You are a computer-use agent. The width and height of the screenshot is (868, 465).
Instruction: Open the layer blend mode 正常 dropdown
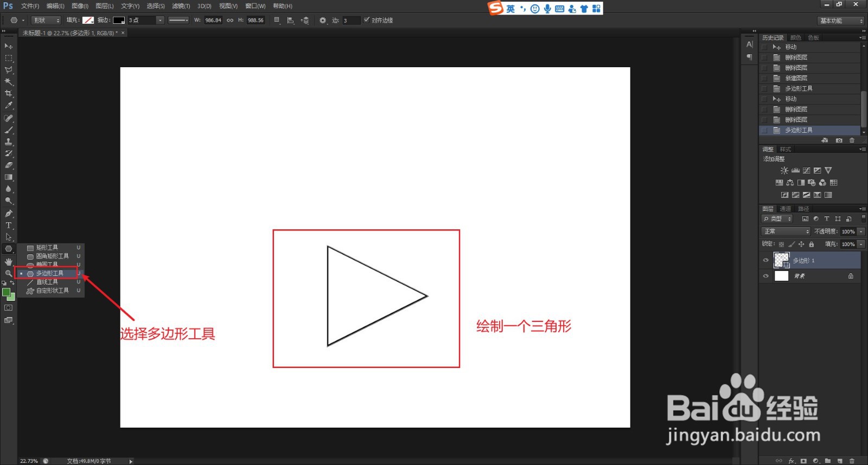click(786, 231)
